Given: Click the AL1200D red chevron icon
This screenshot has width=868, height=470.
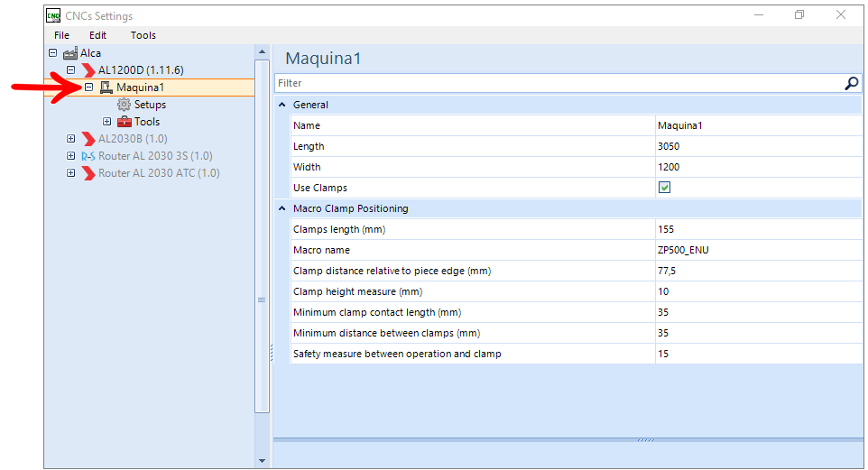Looking at the screenshot, I should 88,70.
